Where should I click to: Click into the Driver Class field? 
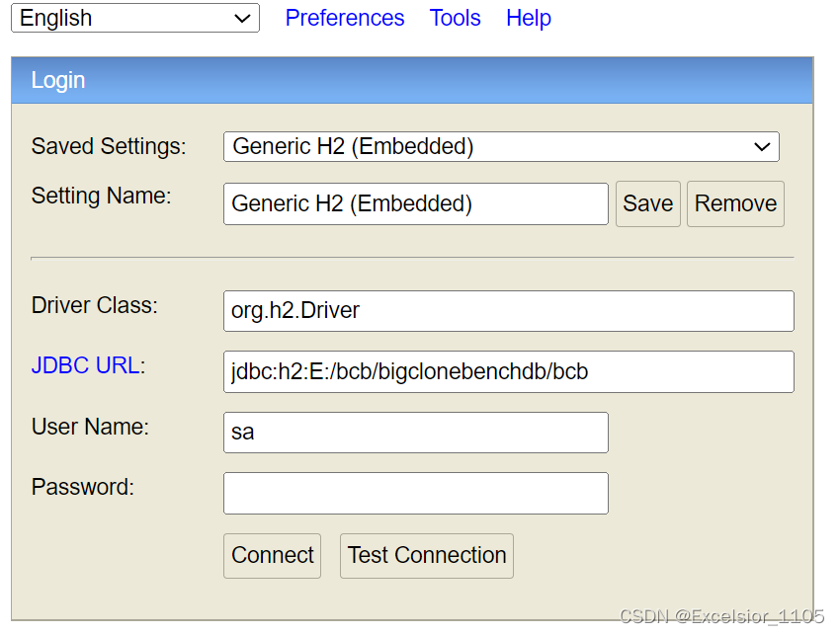point(509,311)
